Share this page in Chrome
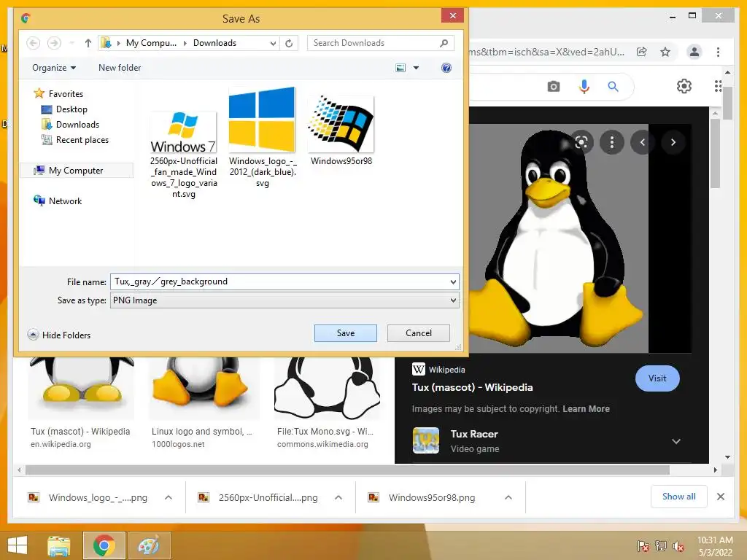Image resolution: width=747 pixels, height=560 pixels. pyautogui.click(x=642, y=52)
